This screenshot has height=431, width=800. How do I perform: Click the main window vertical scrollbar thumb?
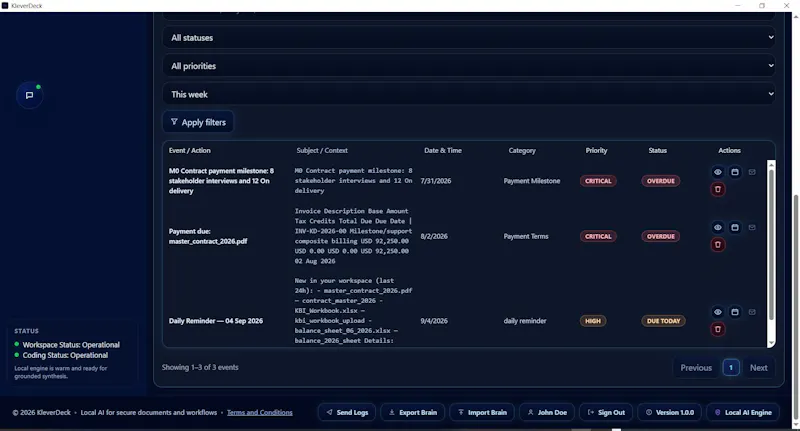coord(795,306)
